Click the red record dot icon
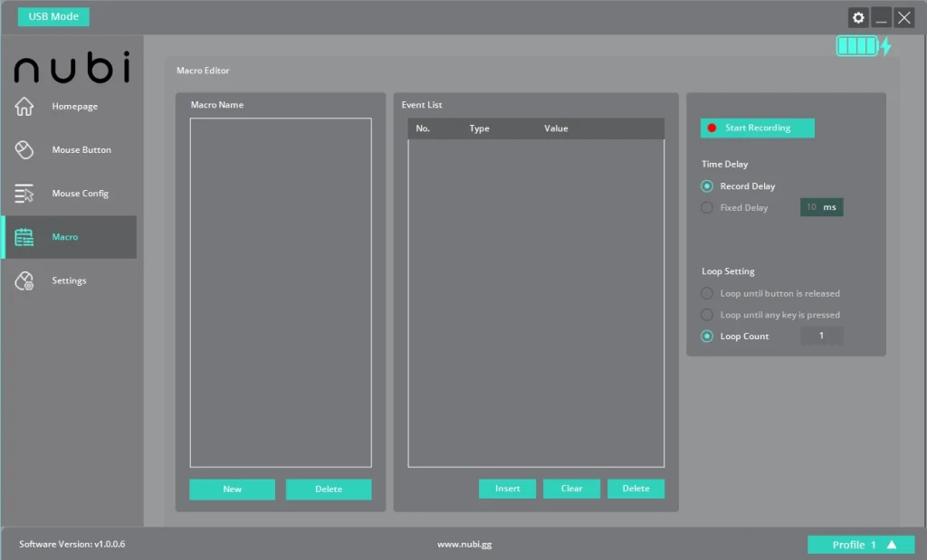Image resolution: width=927 pixels, height=560 pixels. click(712, 128)
